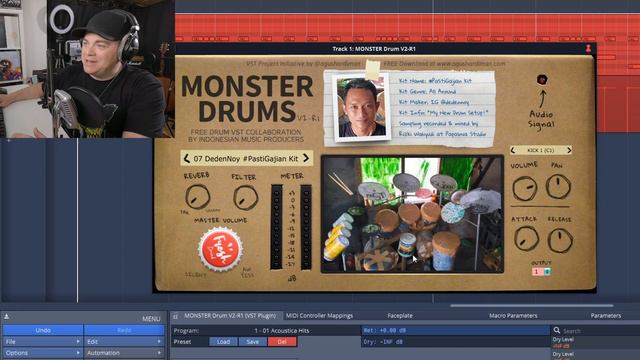Image resolution: width=640 pixels, height=360 pixels.
Task: Click horizontal scrollbar below timeline
Action: pos(531,305)
